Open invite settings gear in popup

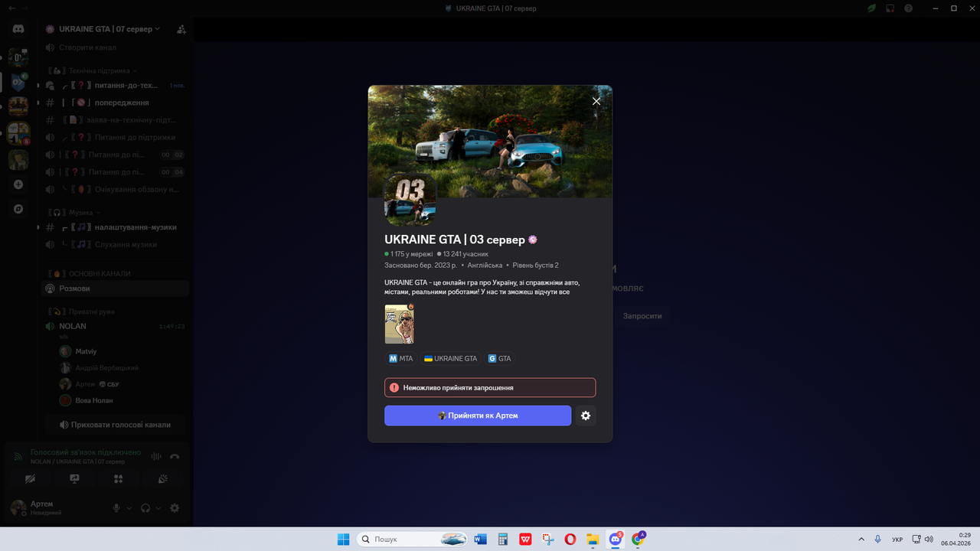586,416
